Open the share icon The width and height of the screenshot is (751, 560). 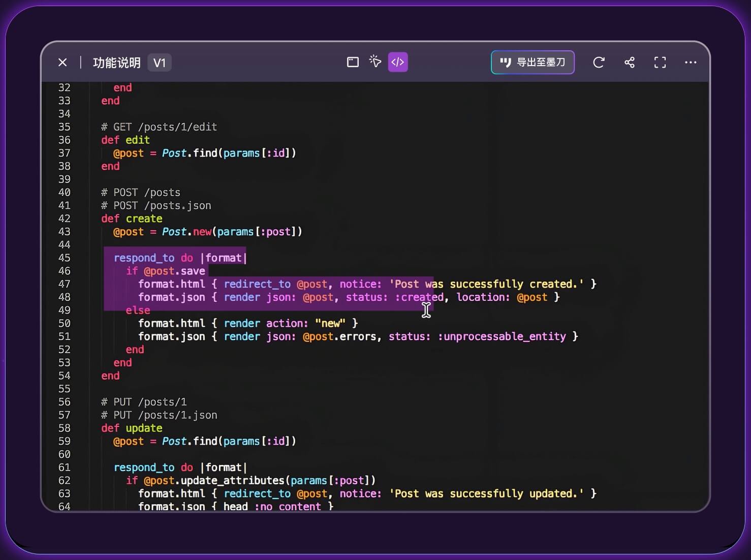[630, 63]
